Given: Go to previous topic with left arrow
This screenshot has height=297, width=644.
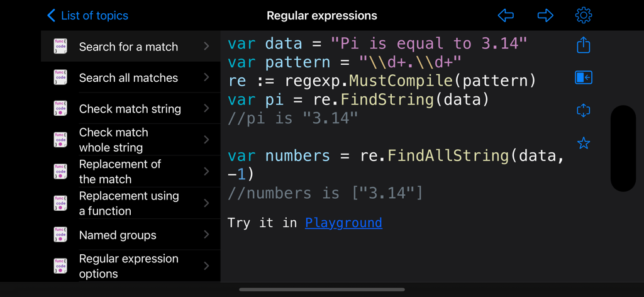Looking at the screenshot, I should point(506,15).
